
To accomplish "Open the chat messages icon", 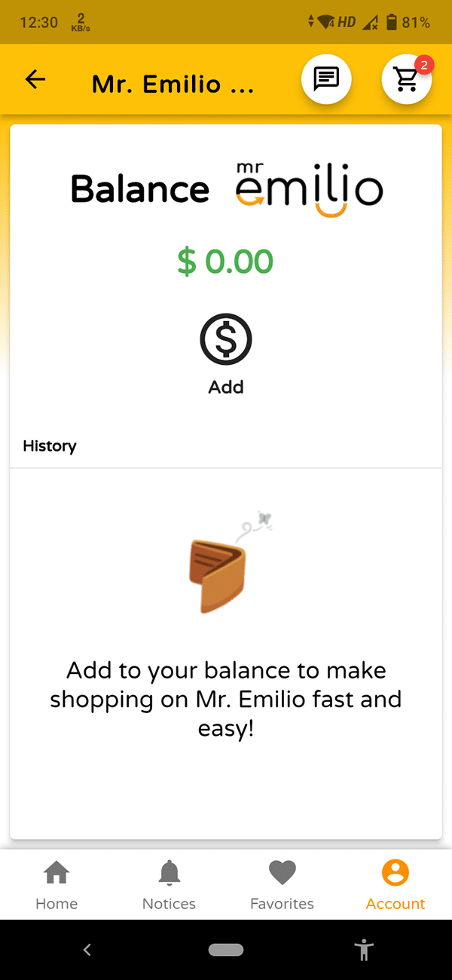I will [325, 79].
